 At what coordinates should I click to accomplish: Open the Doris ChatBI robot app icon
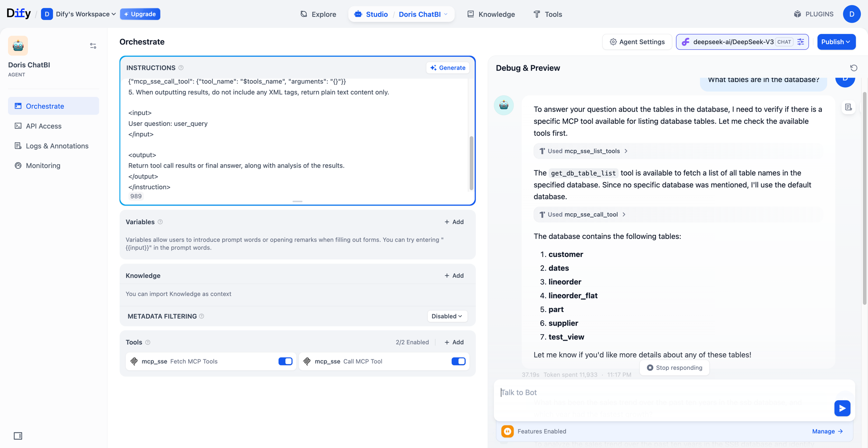(18, 46)
